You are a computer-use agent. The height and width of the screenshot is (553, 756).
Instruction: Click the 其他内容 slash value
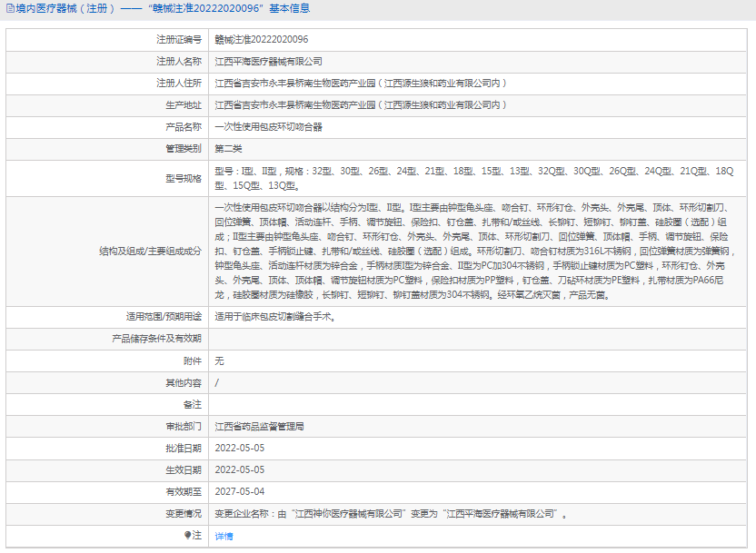217,382
